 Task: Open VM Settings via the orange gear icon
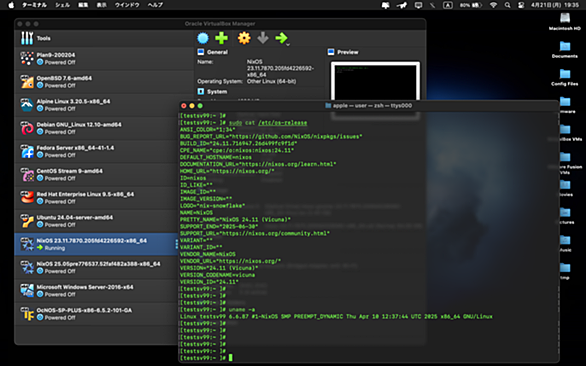tap(244, 38)
